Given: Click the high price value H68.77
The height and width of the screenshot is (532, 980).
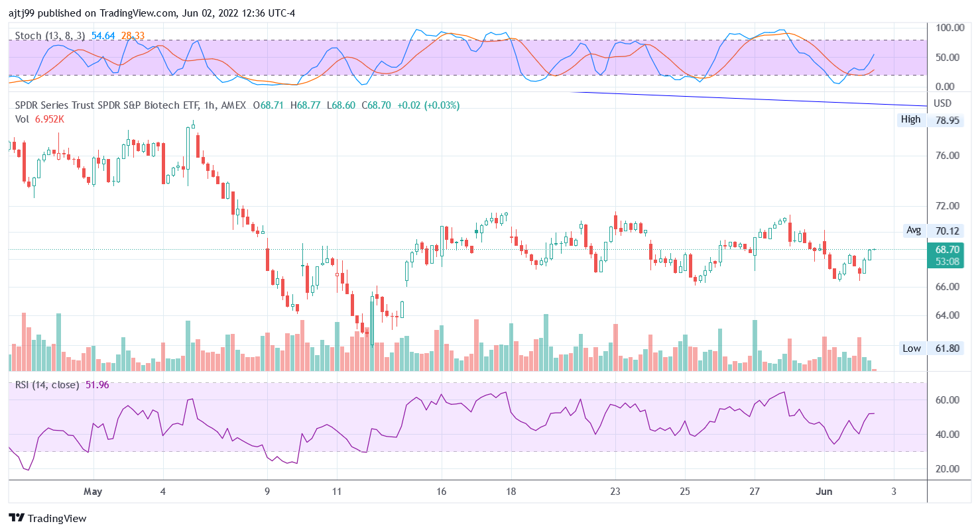Looking at the screenshot, I should click(305, 105).
